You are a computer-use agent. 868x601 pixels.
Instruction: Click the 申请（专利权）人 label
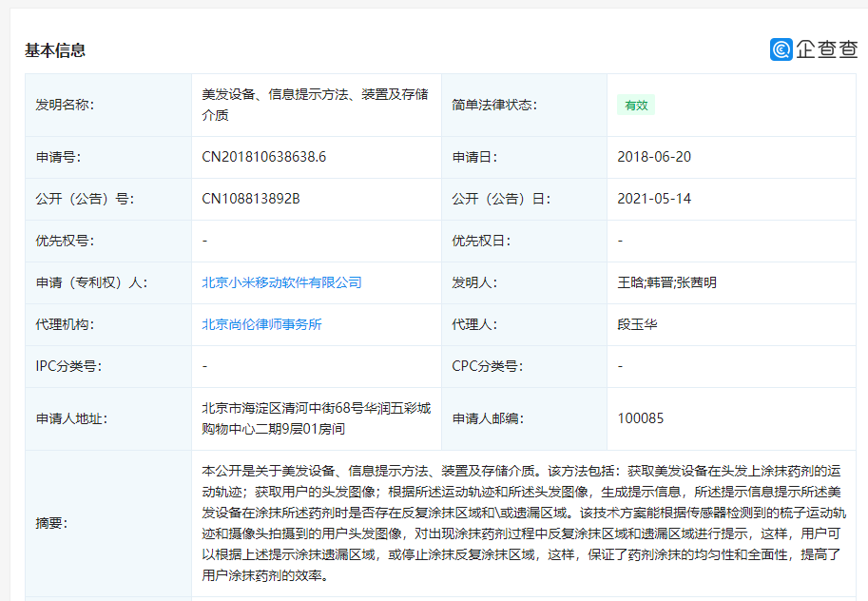(x=90, y=282)
